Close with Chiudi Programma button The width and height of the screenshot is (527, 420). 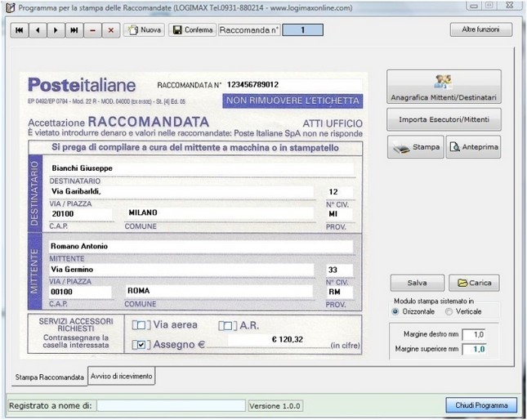pos(481,405)
